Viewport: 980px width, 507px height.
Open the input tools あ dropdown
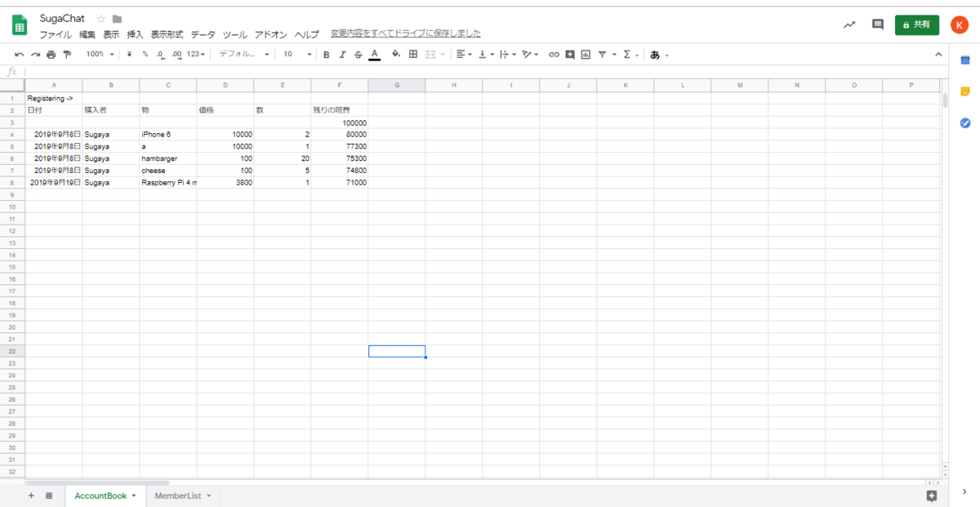pyautogui.click(x=659, y=55)
